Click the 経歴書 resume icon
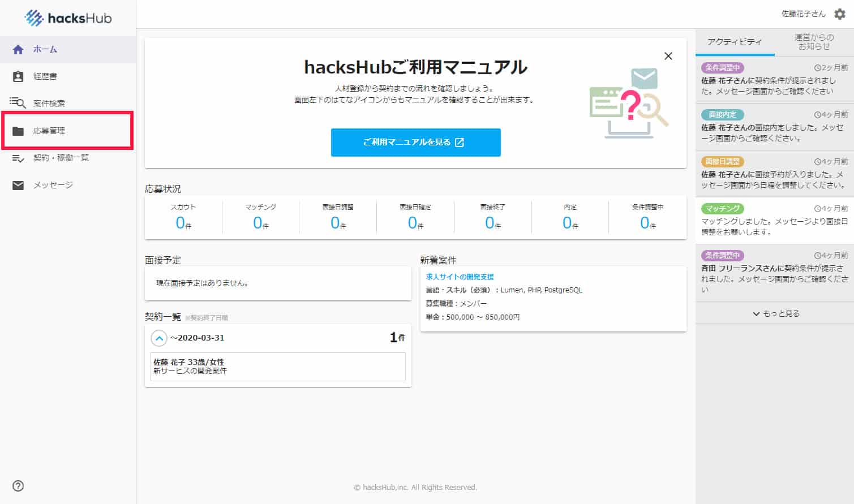This screenshot has width=854, height=504. pyautogui.click(x=18, y=76)
